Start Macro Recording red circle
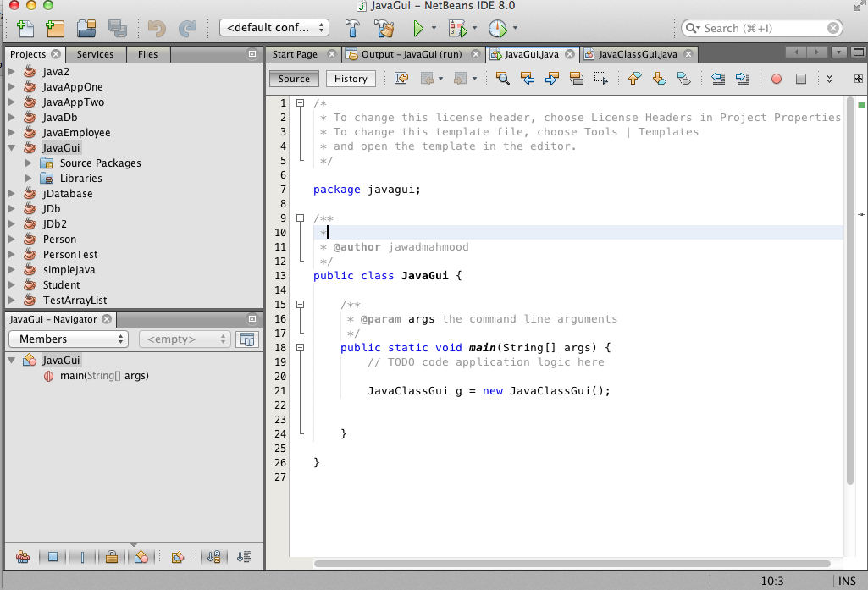868x590 pixels. pyautogui.click(x=776, y=80)
